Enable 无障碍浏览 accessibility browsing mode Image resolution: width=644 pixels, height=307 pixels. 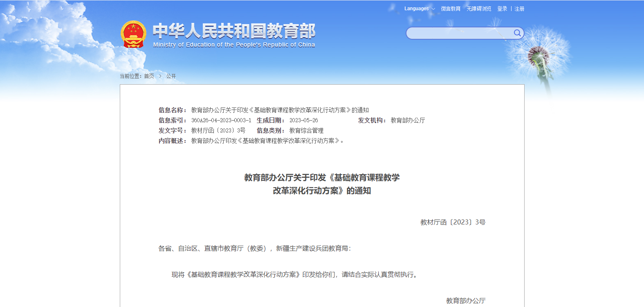479,9
